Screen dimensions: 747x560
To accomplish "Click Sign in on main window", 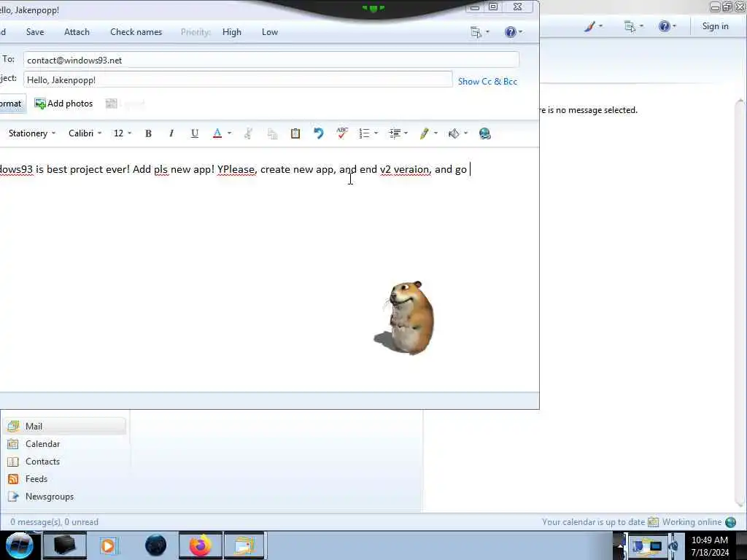I will coord(715,26).
